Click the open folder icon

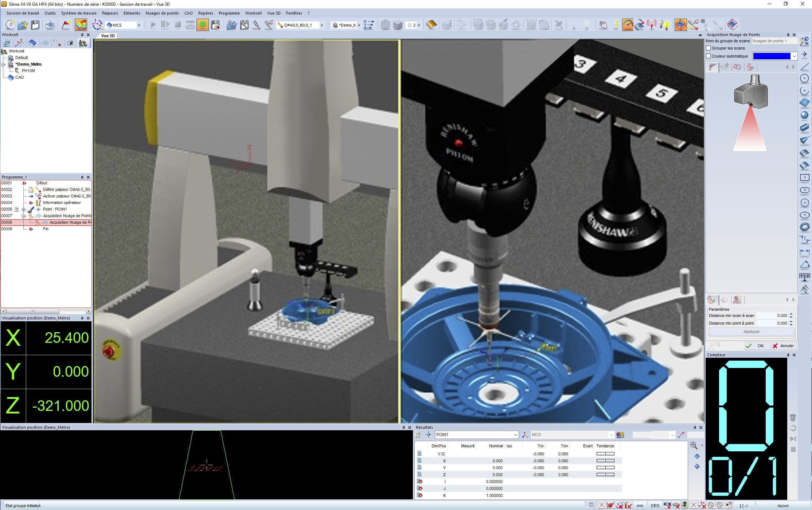point(22,25)
